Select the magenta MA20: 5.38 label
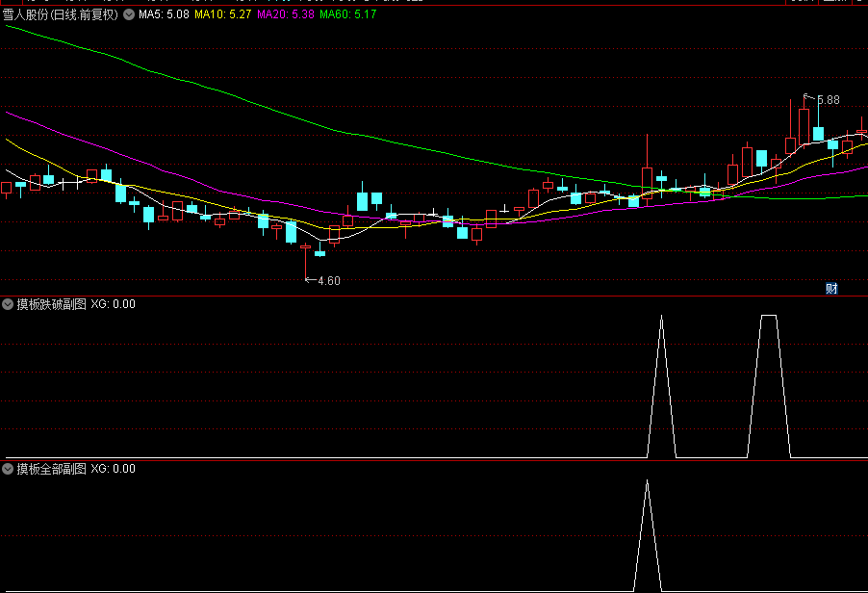 point(285,15)
